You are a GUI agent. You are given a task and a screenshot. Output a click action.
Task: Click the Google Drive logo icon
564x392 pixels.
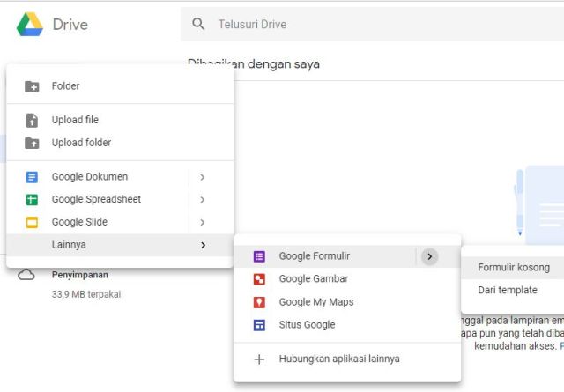tap(30, 25)
